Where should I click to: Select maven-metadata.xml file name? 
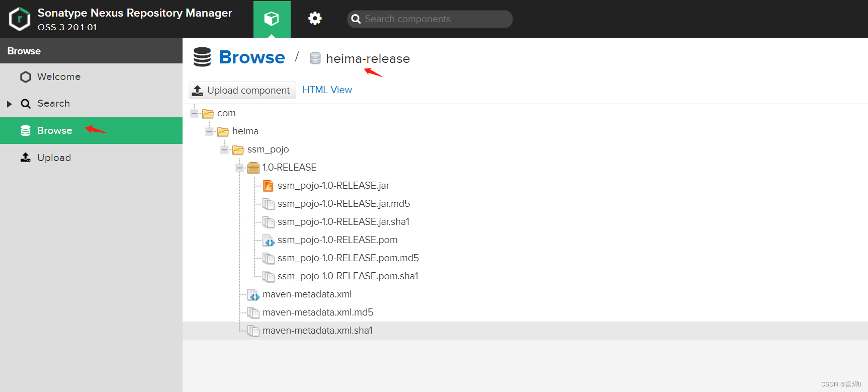pyautogui.click(x=307, y=294)
